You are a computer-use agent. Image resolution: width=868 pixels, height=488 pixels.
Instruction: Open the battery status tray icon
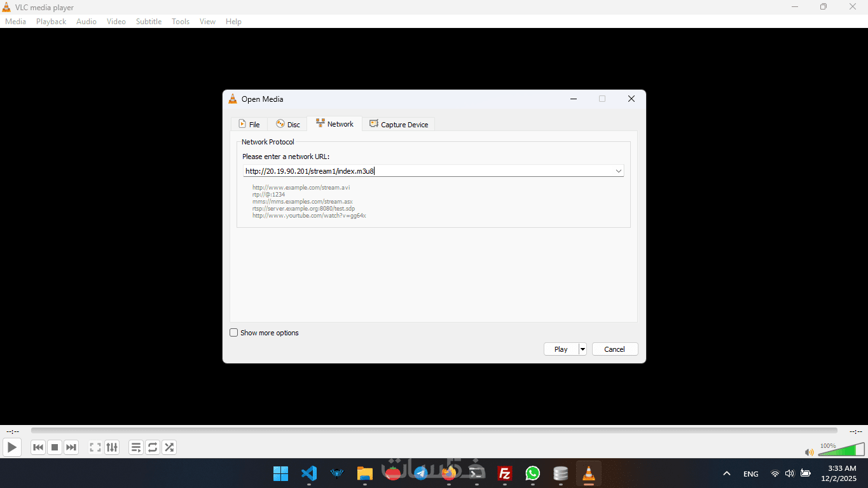pos(805,473)
